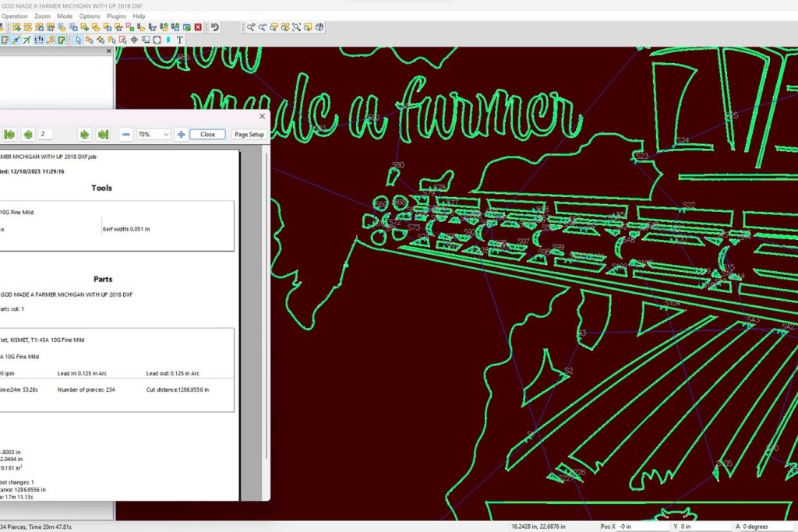Viewport: 798px width, 532px height.
Task: Click the zoom out magnifier icon
Action: (x=263, y=27)
